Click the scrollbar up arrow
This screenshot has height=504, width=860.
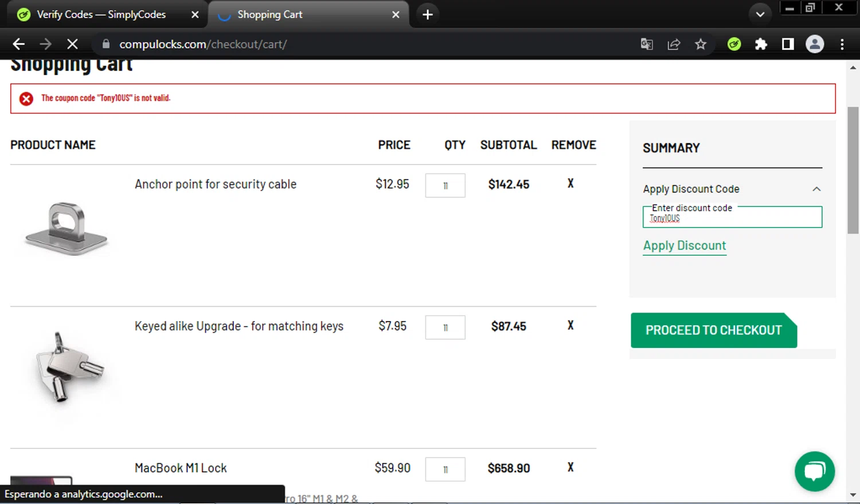[853, 68]
